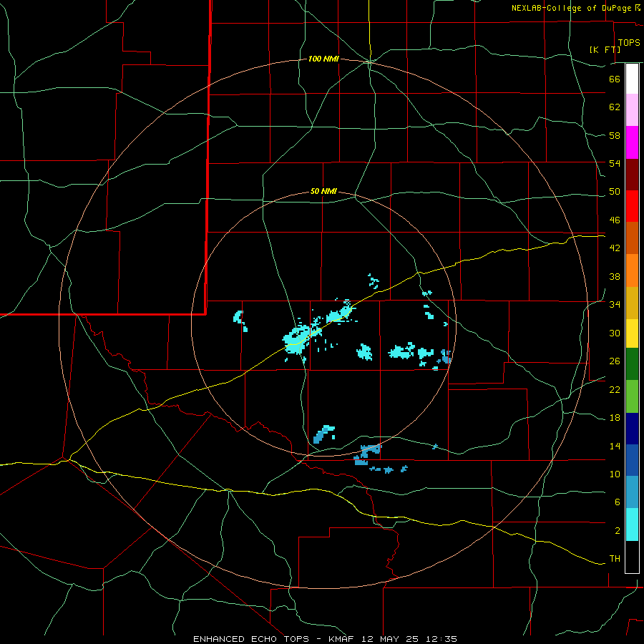644x644 pixels.
Task: Click the "12:35" time stamp
Action: (442, 639)
